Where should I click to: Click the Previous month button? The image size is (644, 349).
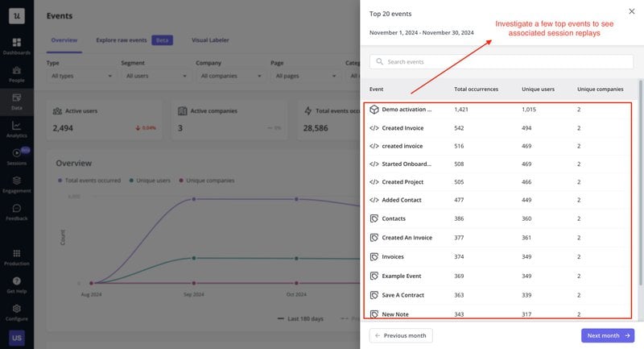click(401, 335)
